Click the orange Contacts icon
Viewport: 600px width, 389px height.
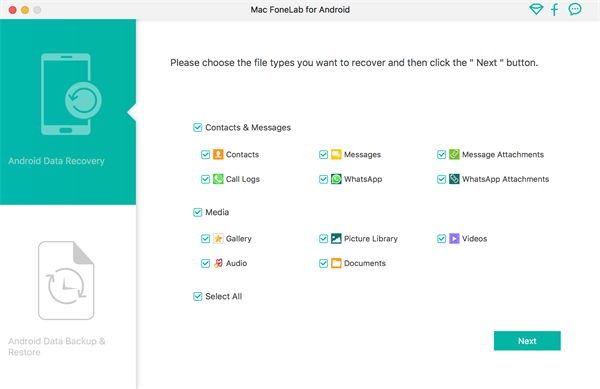(218, 155)
